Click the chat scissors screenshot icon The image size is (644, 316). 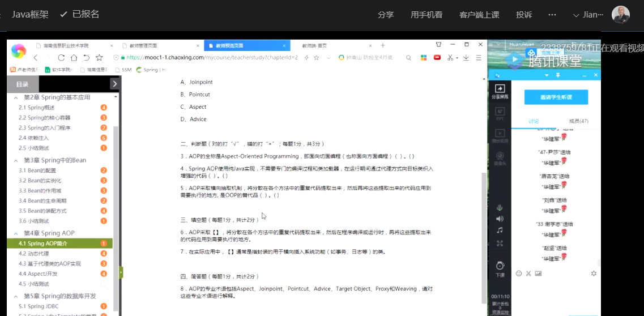coord(528,274)
